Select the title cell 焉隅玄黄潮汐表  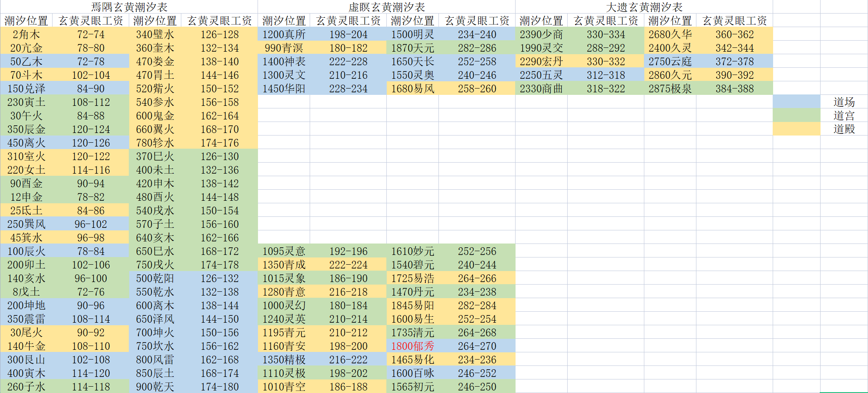(129, 7)
